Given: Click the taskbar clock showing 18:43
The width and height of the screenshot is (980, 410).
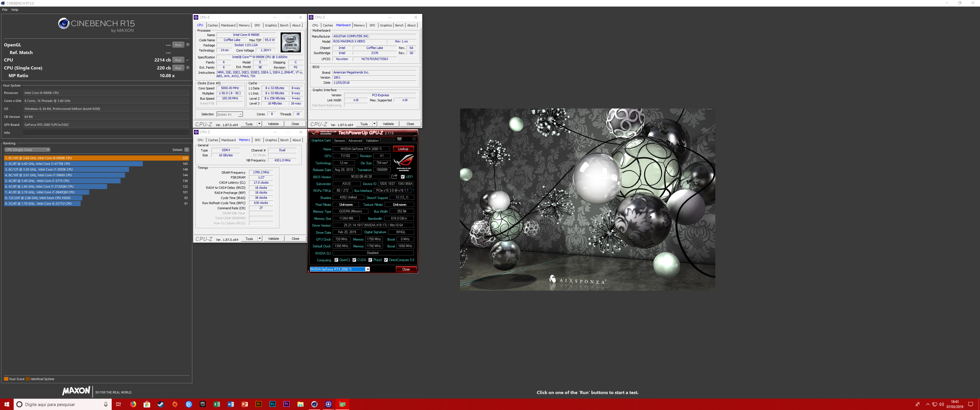Looking at the screenshot, I should pos(955,404).
